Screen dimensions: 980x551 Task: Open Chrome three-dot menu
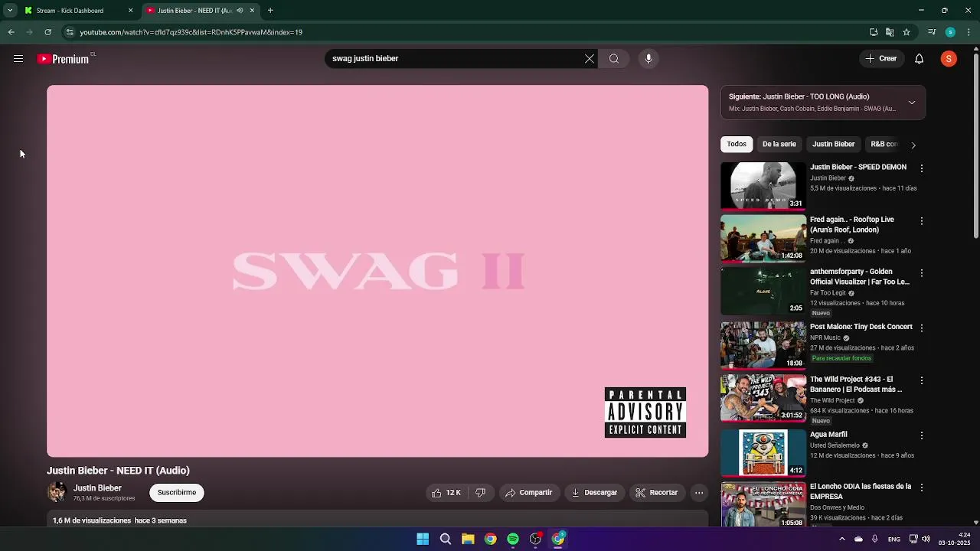[969, 32]
